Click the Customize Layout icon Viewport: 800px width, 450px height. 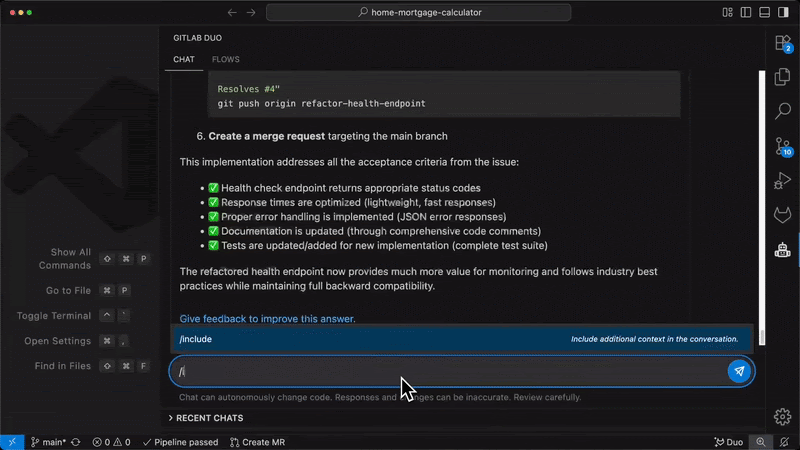click(x=728, y=12)
